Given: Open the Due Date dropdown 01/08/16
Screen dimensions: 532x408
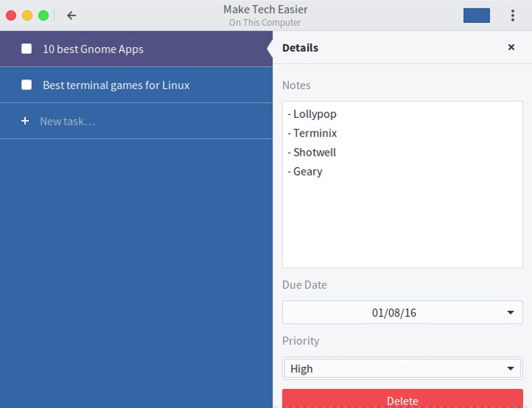Looking at the screenshot, I should (x=402, y=312).
